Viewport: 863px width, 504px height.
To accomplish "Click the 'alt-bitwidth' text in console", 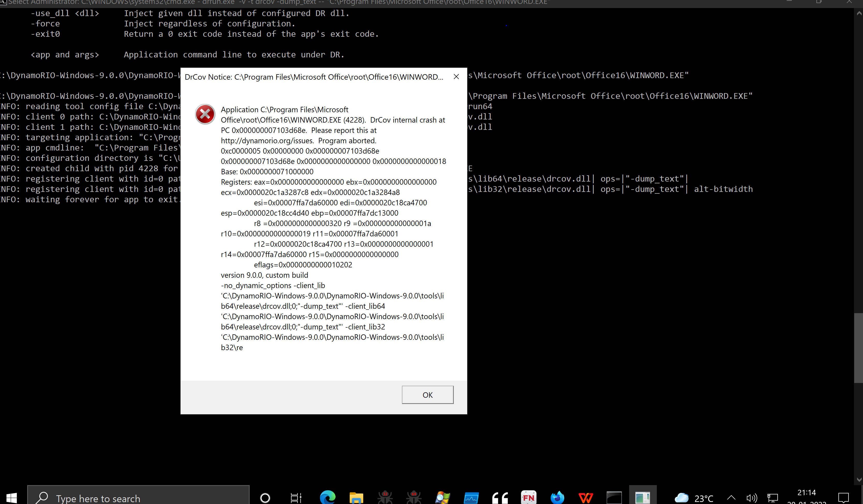I will (x=723, y=189).
